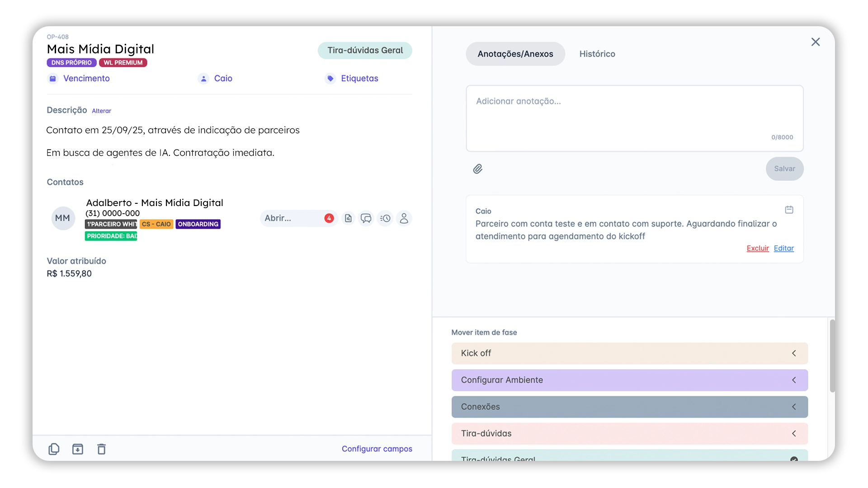Click the duplicate copy icon at bottom

coord(54,449)
